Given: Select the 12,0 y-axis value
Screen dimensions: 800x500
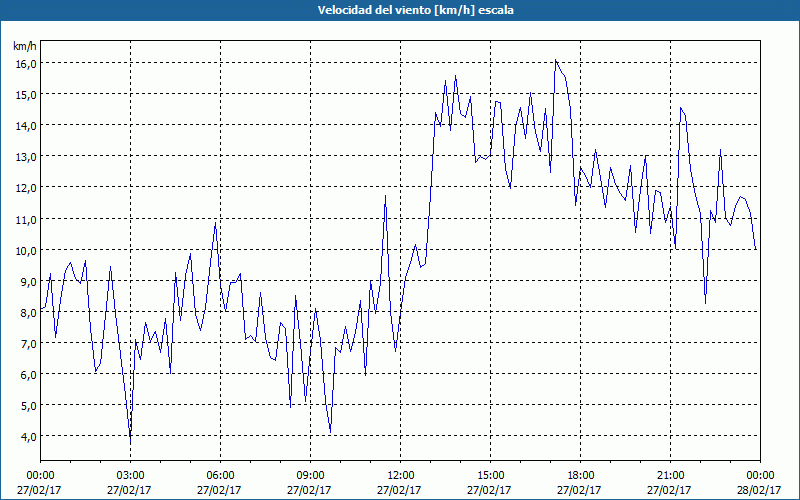Looking at the screenshot, I should (x=26, y=188).
